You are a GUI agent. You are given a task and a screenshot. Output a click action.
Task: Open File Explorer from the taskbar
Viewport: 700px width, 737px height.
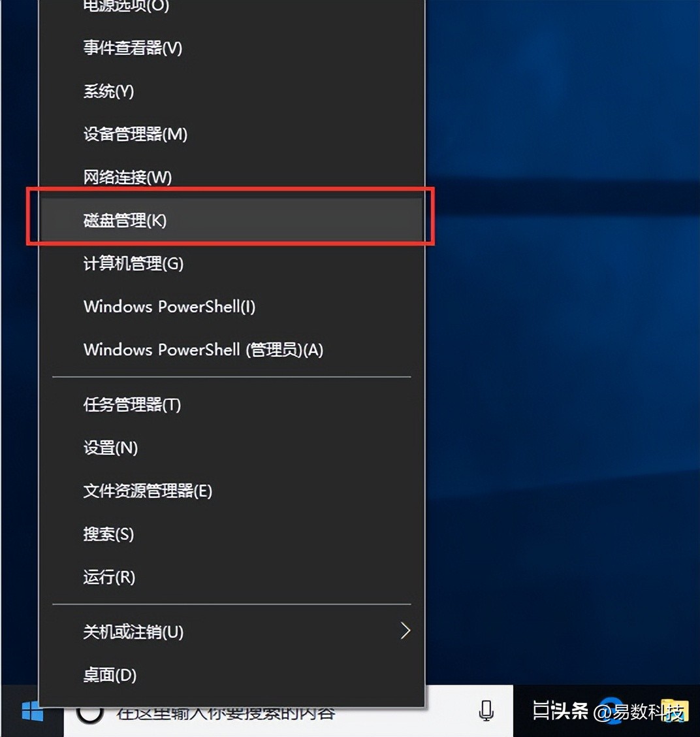pos(675,712)
